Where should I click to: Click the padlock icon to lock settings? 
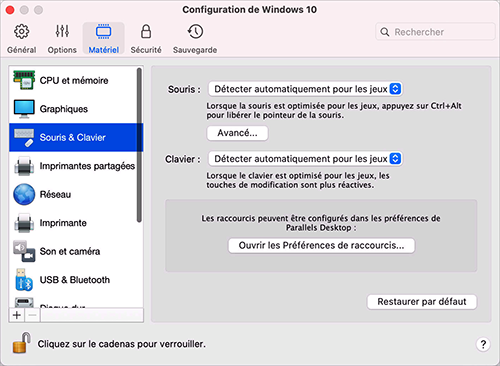click(21, 343)
